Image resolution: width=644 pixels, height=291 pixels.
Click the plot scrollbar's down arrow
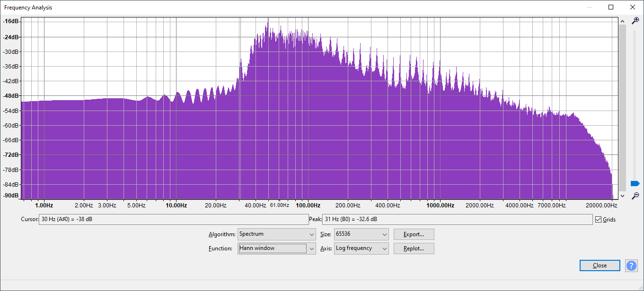click(622, 196)
